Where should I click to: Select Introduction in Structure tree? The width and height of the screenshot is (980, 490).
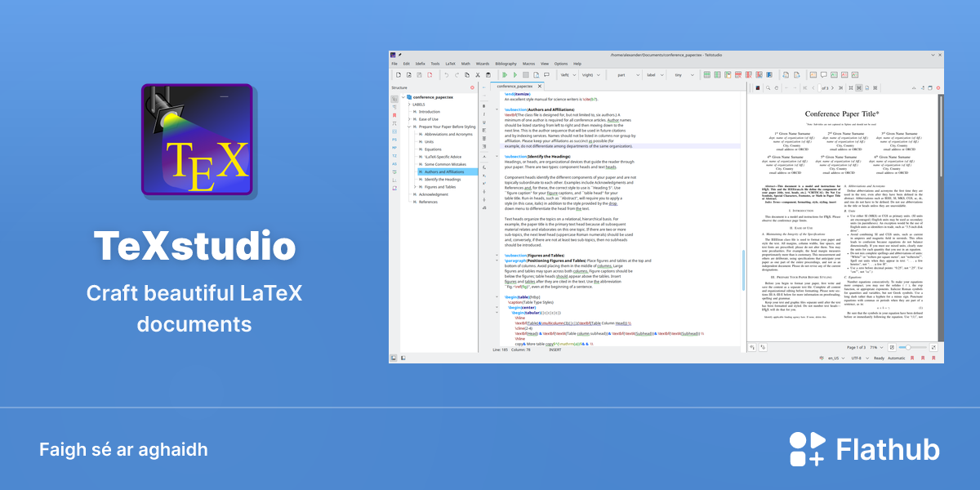[429, 112]
